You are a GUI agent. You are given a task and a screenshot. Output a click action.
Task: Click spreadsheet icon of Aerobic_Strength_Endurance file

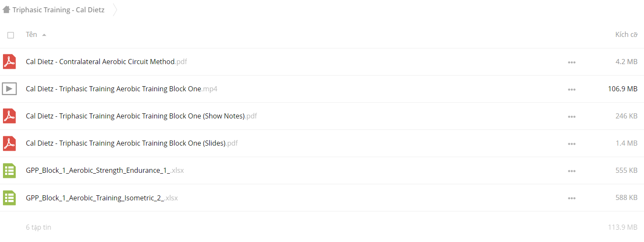click(x=9, y=170)
